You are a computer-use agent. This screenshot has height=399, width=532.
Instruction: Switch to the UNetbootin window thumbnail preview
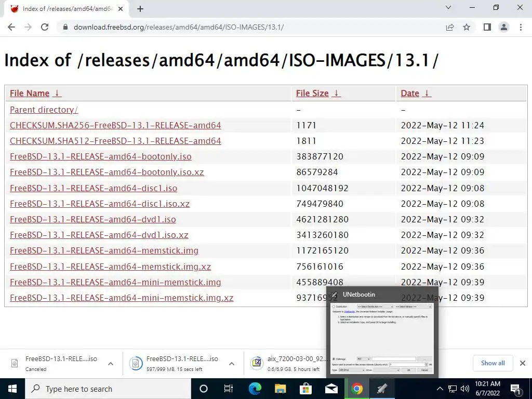(382, 332)
